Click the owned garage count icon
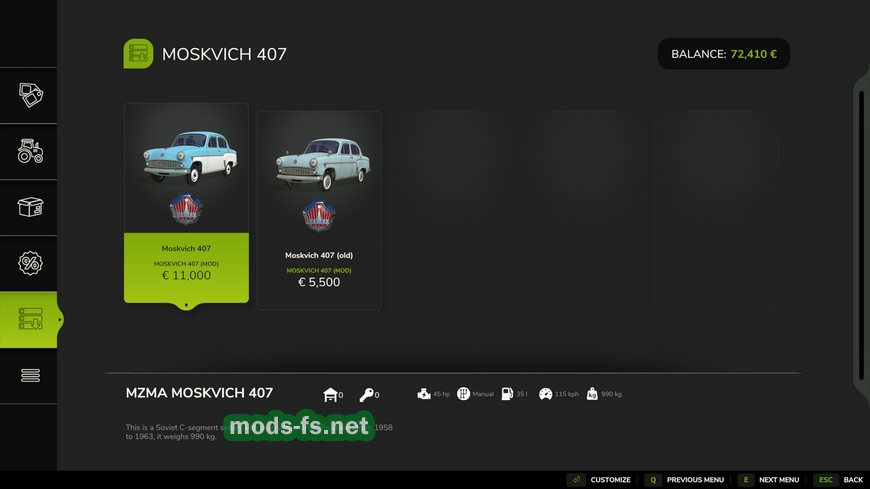The width and height of the screenshot is (870, 489). point(331,395)
